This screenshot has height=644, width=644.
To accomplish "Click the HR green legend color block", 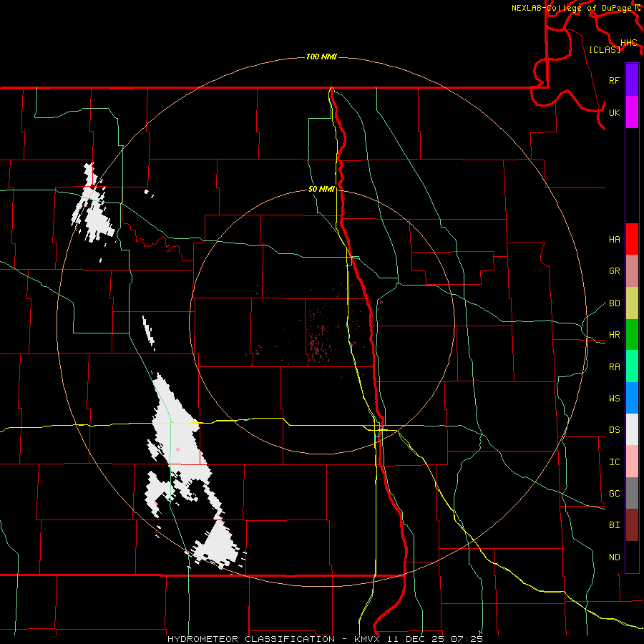I will click(x=632, y=335).
